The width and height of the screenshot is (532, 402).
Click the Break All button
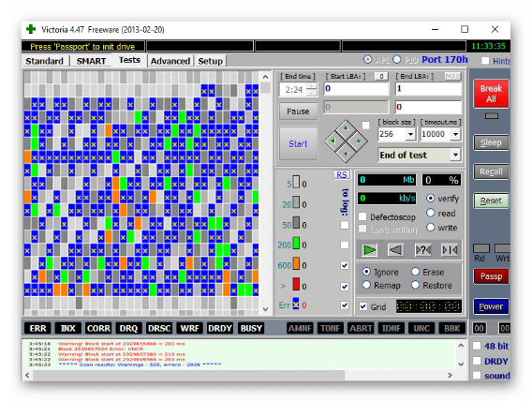click(x=491, y=94)
